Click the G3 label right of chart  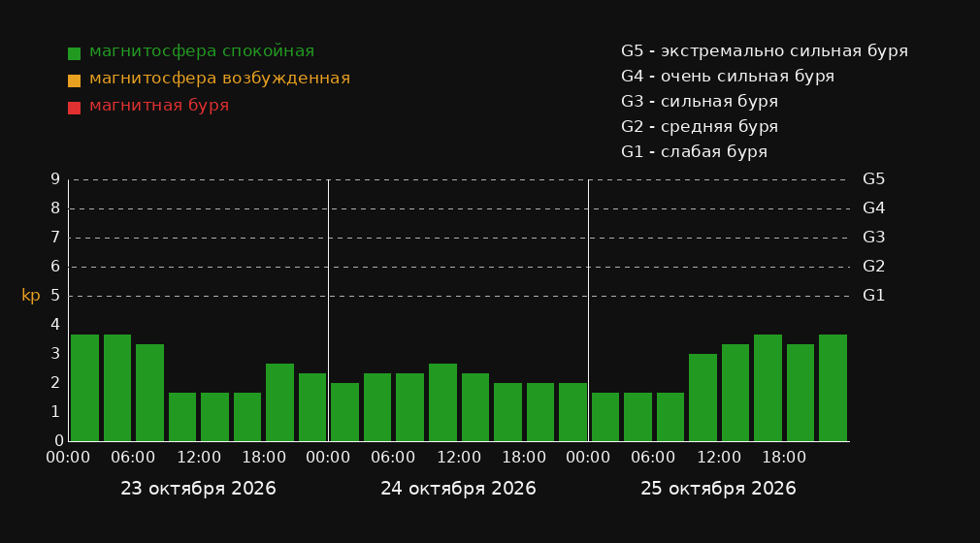873,238
